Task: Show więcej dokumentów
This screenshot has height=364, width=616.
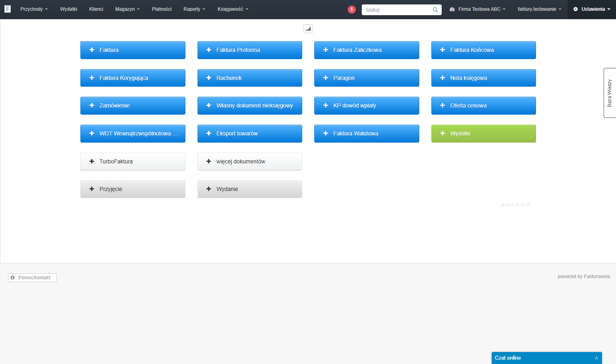Action: (x=250, y=161)
